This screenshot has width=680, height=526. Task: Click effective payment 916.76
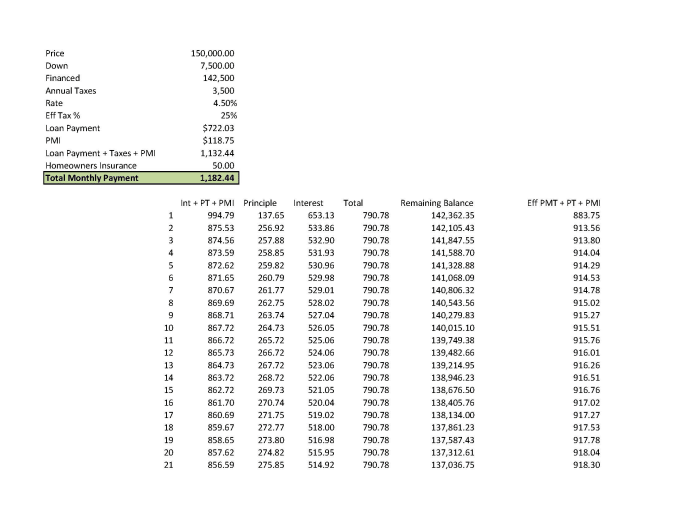pos(587,390)
